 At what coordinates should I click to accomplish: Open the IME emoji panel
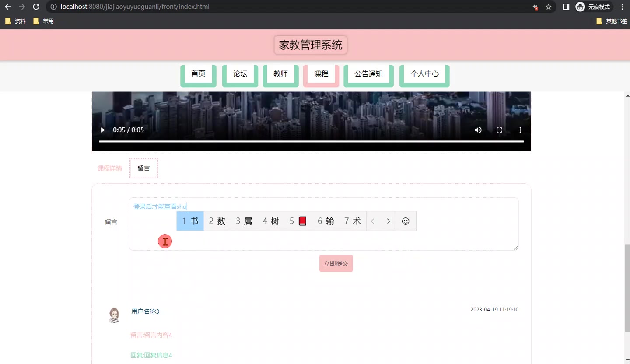click(406, 221)
